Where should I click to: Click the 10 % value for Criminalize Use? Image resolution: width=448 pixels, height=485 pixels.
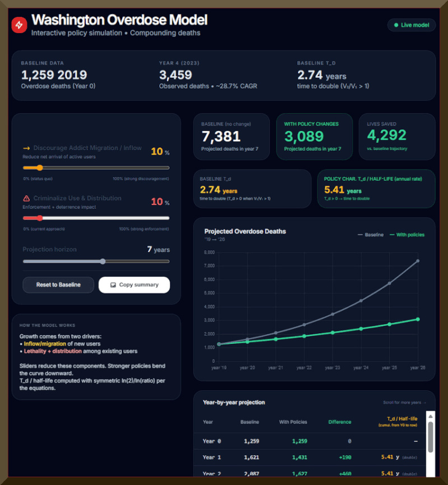[x=160, y=202]
